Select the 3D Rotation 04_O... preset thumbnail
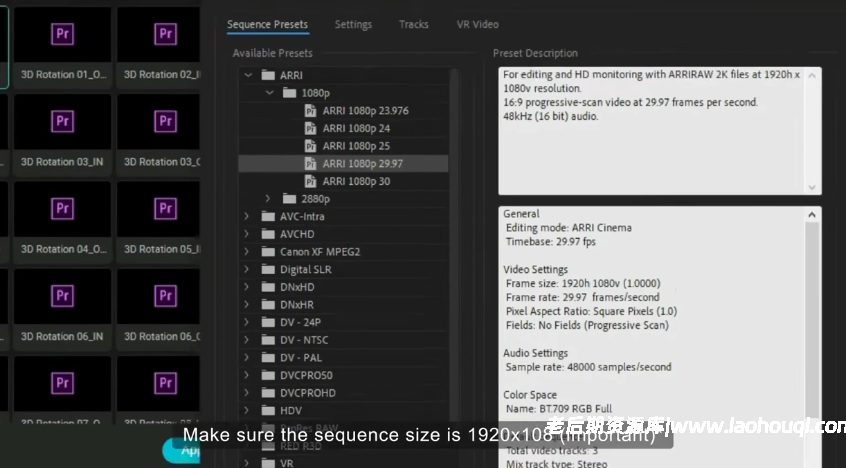Image resolution: width=846 pixels, height=468 pixels. [63, 209]
